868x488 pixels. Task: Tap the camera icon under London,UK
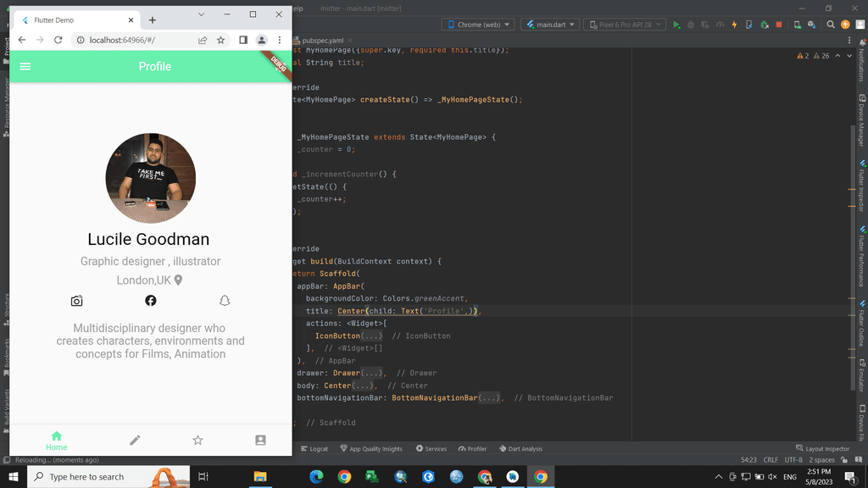tap(76, 301)
